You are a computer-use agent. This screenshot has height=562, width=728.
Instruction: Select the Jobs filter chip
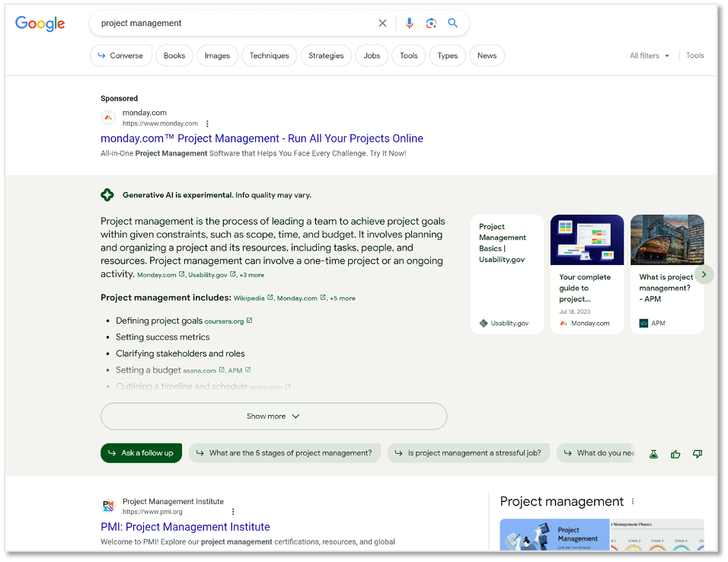pyautogui.click(x=372, y=56)
